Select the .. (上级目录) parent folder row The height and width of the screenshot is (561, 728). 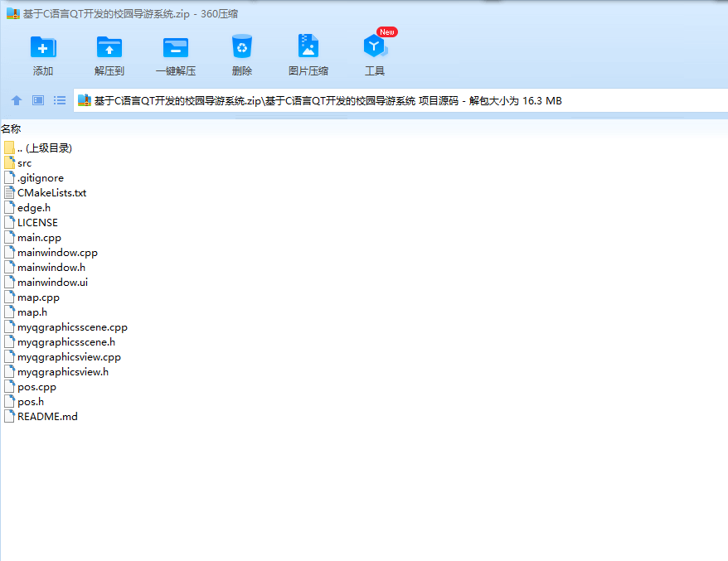coord(38,148)
